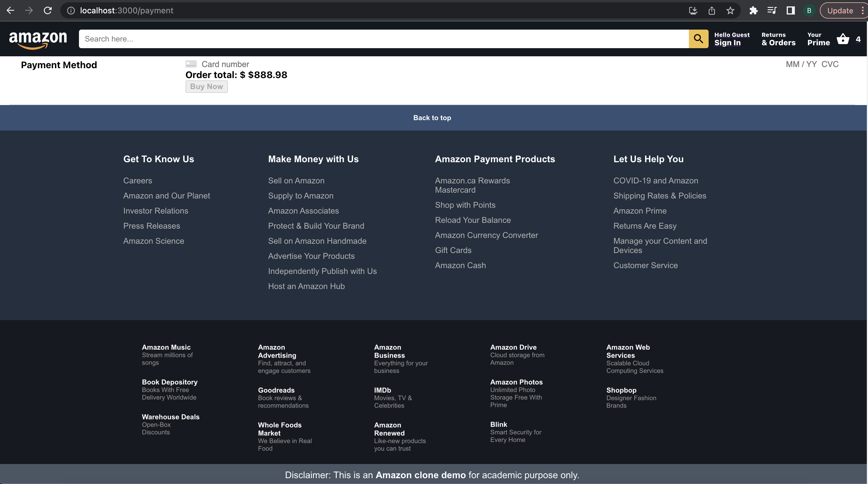Click the Gift Cards link
The width and height of the screenshot is (868, 484).
pos(453,250)
